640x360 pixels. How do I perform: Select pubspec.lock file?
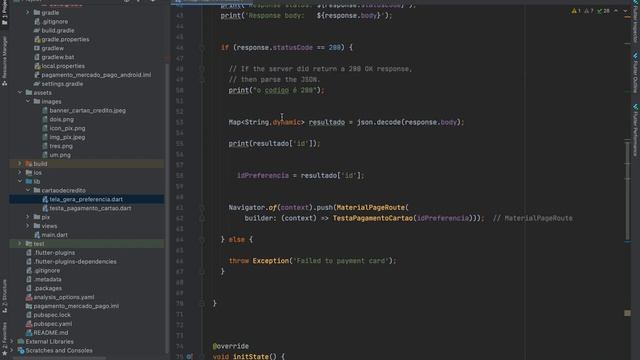[52, 315]
